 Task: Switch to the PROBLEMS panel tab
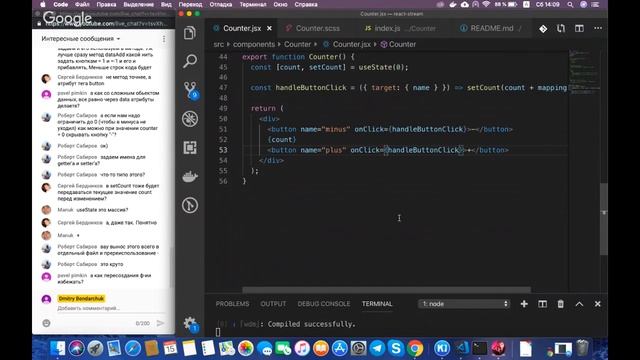point(232,304)
